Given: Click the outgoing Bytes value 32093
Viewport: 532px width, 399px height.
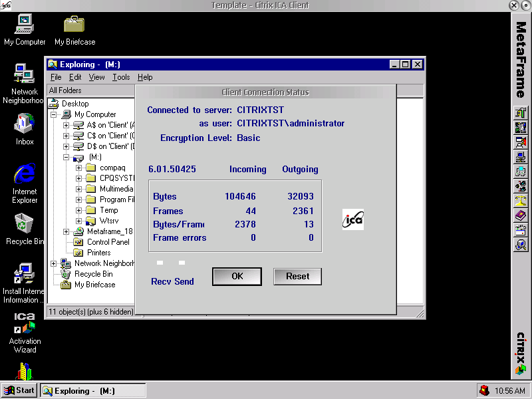Looking at the screenshot, I should (x=301, y=196).
